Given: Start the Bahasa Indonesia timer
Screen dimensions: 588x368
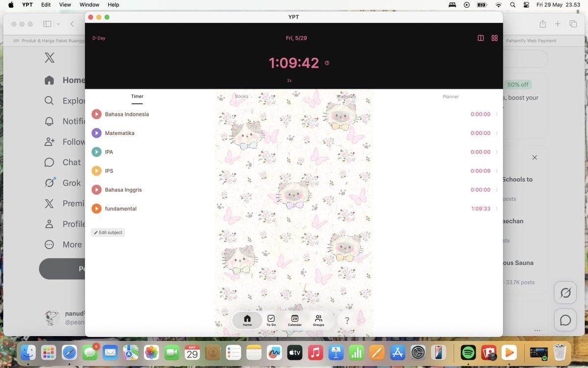Looking at the screenshot, I should (x=97, y=114).
